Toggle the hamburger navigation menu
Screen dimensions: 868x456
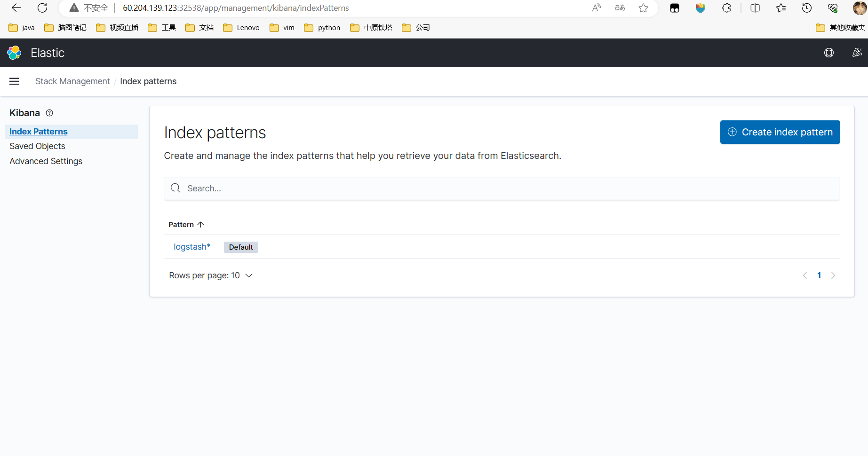14,81
